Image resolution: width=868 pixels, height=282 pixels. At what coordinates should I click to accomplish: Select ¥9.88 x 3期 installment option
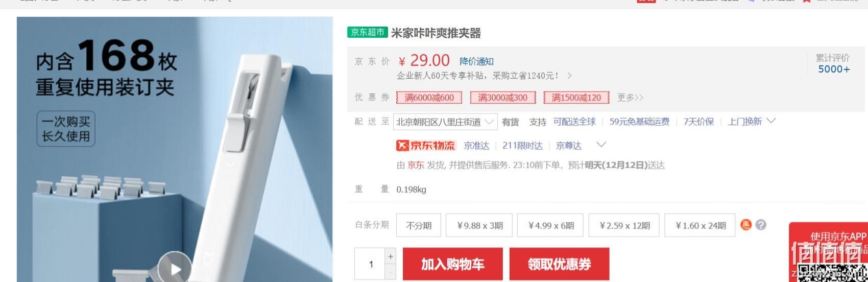480,225
